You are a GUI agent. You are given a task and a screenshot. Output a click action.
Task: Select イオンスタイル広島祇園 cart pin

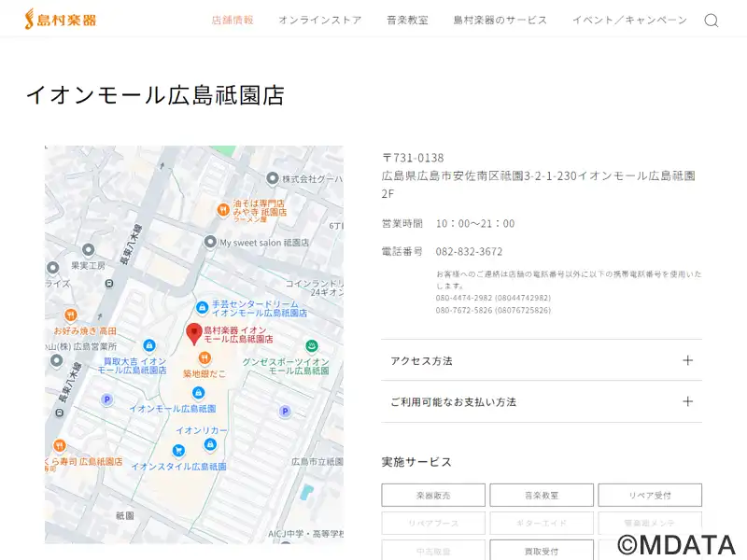point(178,450)
